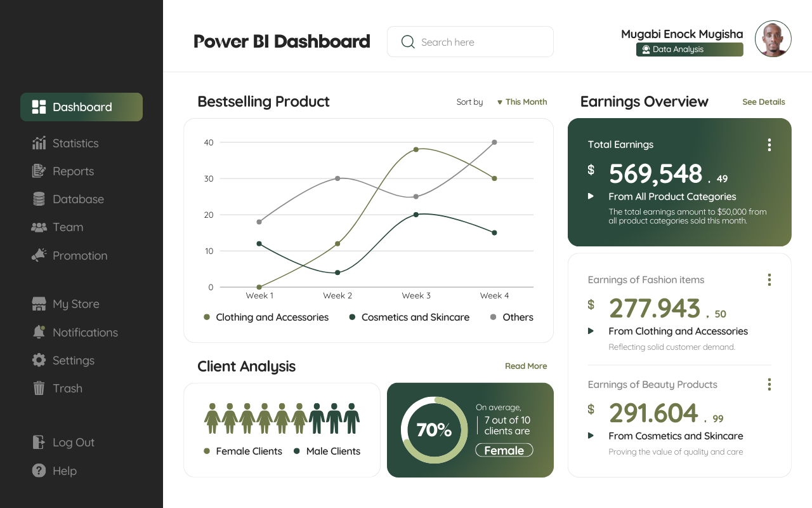812x508 pixels.
Task: Go to Reports in the sidebar
Action: coord(63,171)
